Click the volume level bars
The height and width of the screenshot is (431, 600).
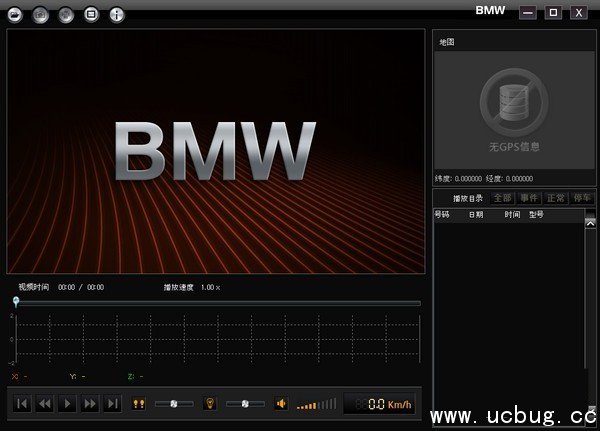[x=316, y=404]
